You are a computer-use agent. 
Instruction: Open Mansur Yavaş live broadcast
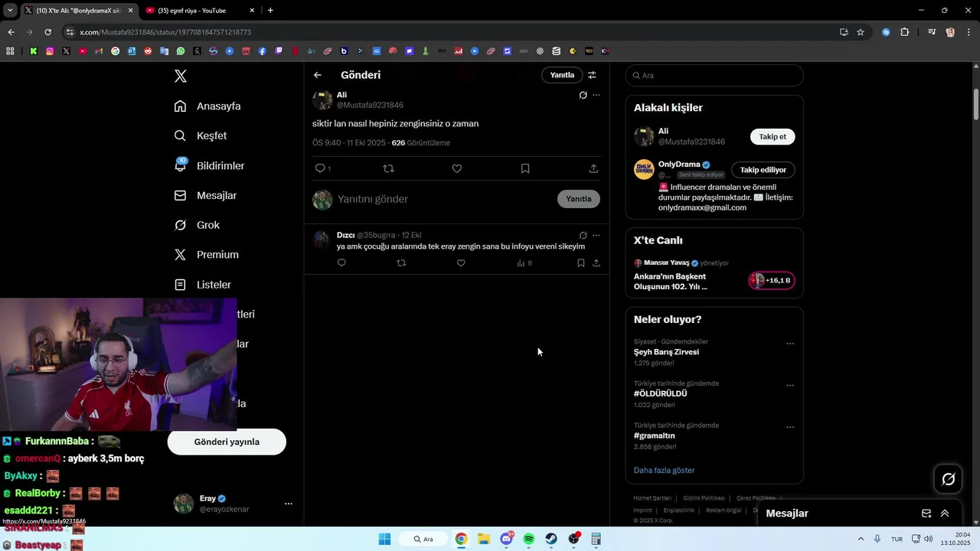714,275
